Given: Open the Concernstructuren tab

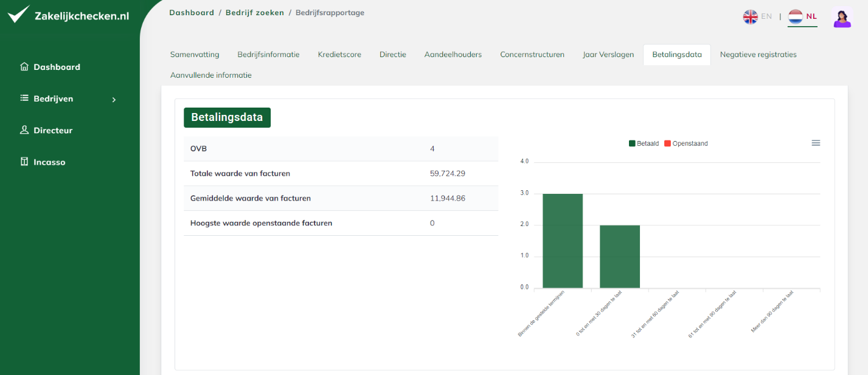Looking at the screenshot, I should 532,55.
